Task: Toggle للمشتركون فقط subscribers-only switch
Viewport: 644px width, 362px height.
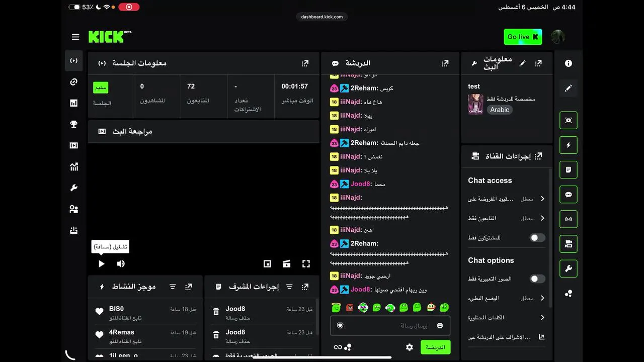Action: pyautogui.click(x=537, y=238)
